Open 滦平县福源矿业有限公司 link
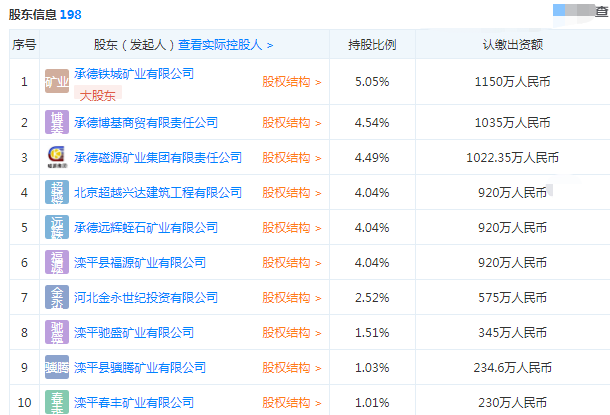The image size is (610, 415). (140, 263)
